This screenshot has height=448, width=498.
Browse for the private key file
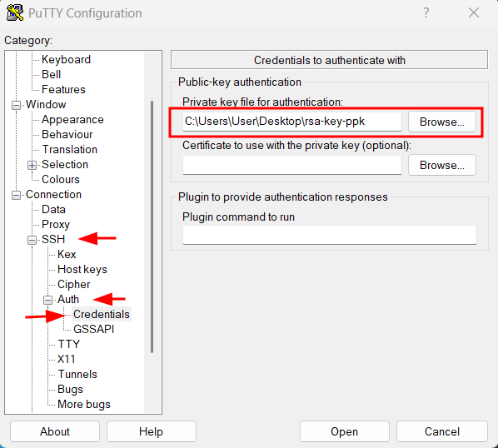441,122
